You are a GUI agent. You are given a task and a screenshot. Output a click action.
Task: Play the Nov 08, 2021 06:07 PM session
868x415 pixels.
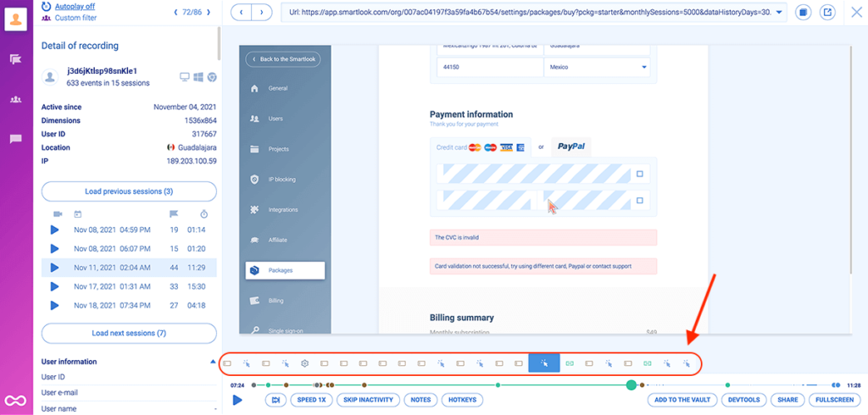tap(54, 248)
